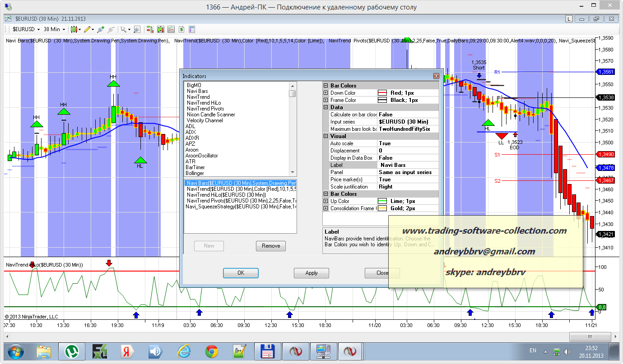Image resolution: width=623 pixels, height=364 pixels.
Task: Collapse the Data property category
Action: (x=326, y=107)
